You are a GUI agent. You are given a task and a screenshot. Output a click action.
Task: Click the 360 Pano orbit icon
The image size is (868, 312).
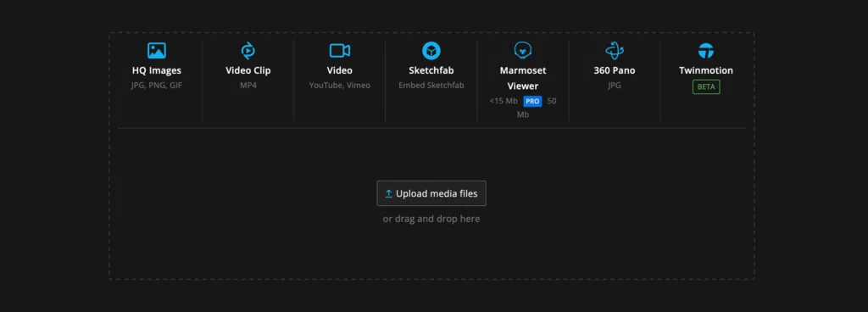(x=615, y=51)
